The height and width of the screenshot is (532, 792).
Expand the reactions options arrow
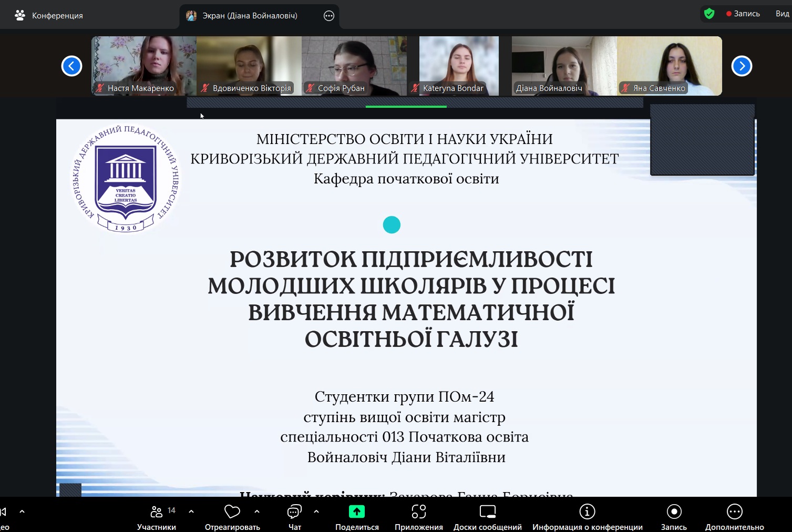[257, 511]
